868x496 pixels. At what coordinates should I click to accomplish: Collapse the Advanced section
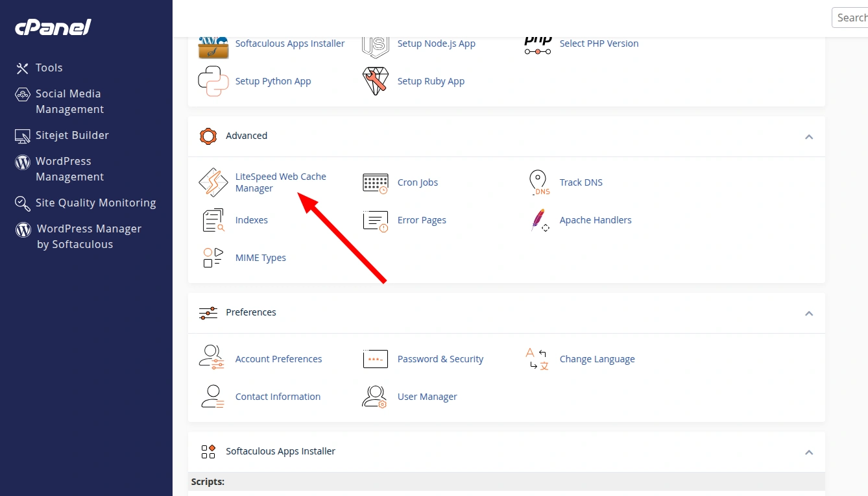[x=809, y=136]
